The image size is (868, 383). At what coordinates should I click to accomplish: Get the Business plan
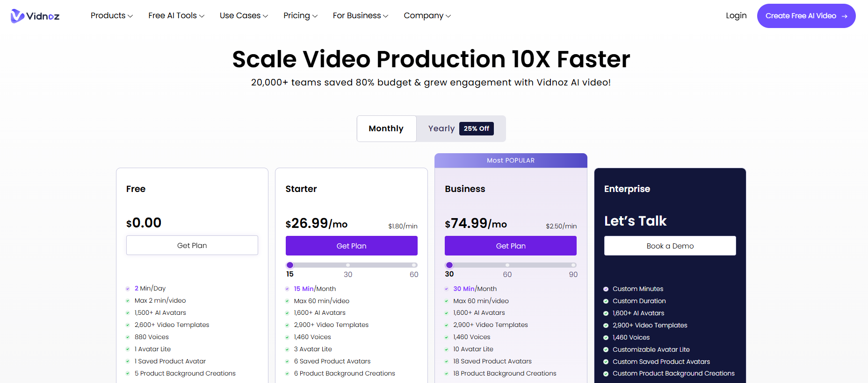tap(511, 246)
